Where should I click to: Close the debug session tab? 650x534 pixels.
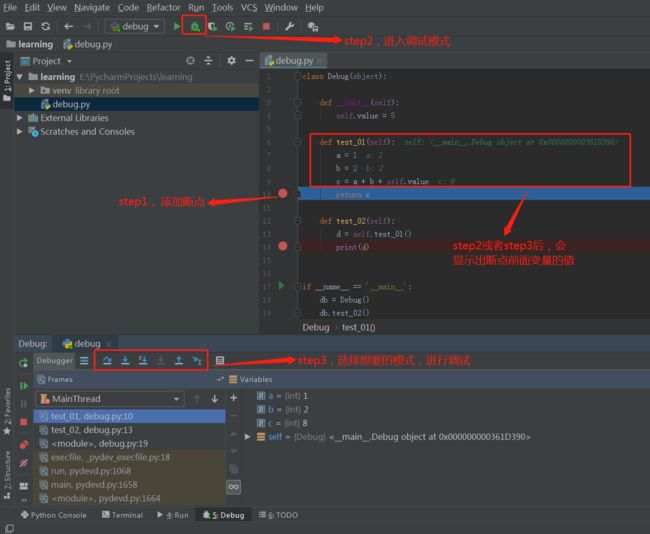(109, 344)
